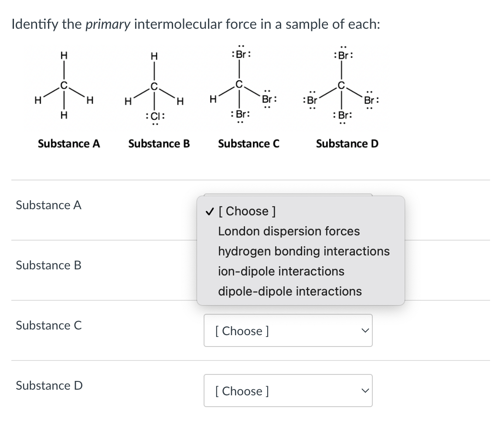Viewport: 504px width, 435px height.
Task: Select "London dispersion forces" from the open dropdown
Action: (289, 231)
